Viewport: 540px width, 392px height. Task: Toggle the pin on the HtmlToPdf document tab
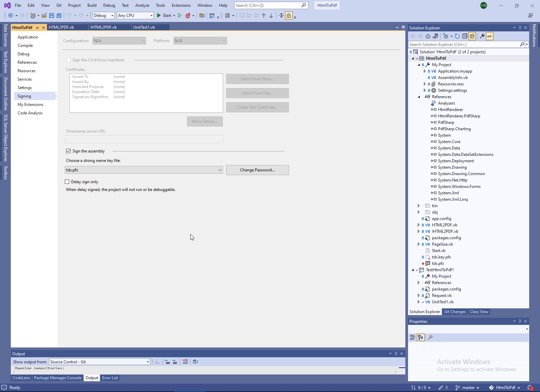[37, 28]
